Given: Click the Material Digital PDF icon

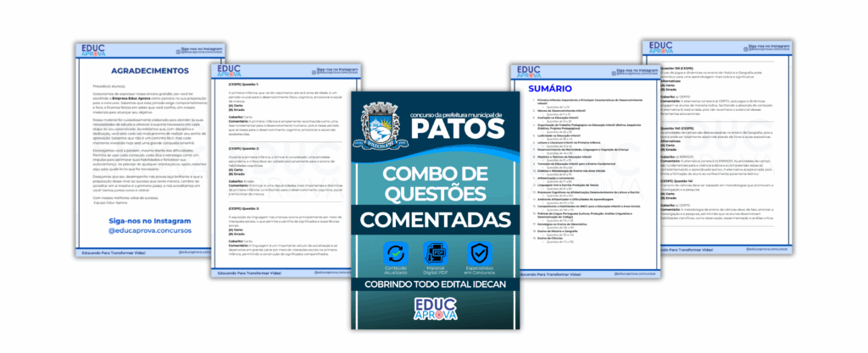Looking at the screenshot, I should click(x=433, y=255).
